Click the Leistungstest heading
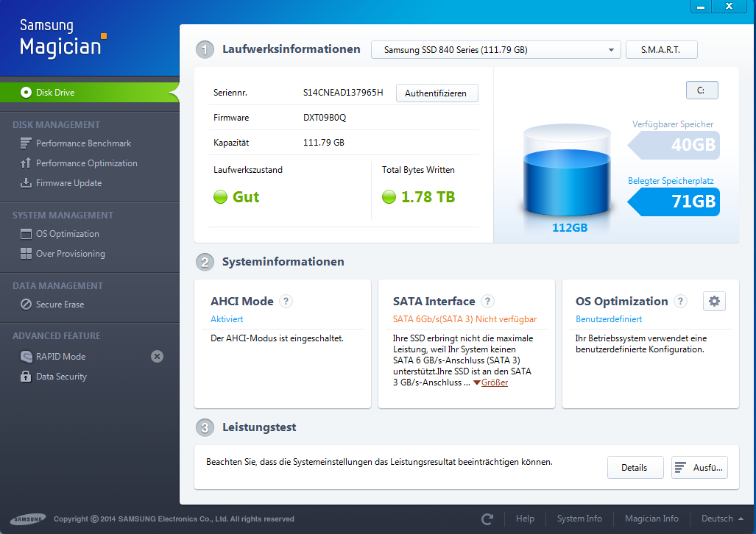This screenshot has width=756, height=534. (259, 427)
